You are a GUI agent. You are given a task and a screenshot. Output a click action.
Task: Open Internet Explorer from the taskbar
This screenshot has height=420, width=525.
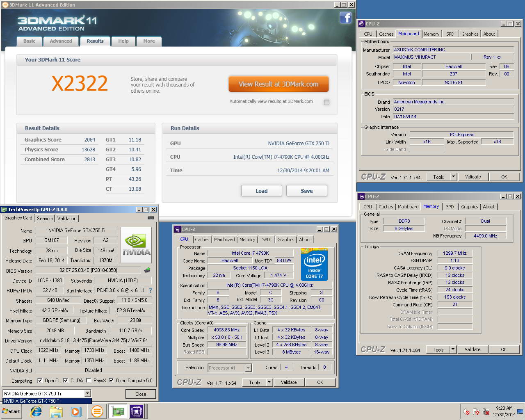pos(36,411)
